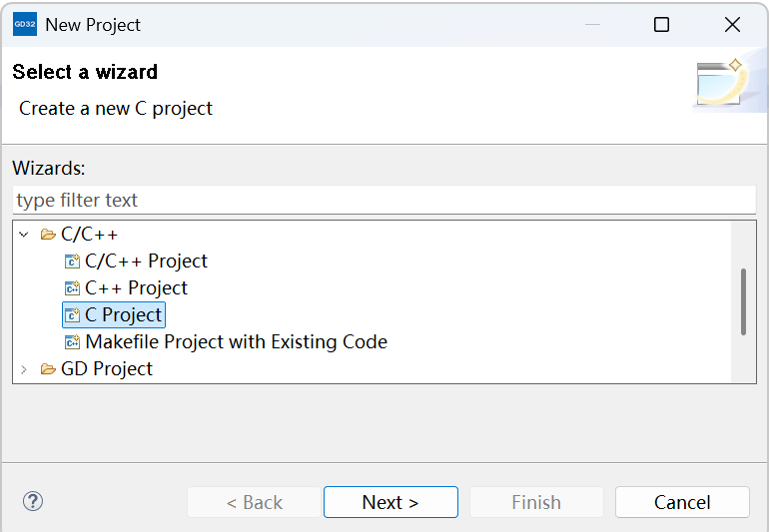
Task: Select C/C++ Project entry
Action: point(146,262)
